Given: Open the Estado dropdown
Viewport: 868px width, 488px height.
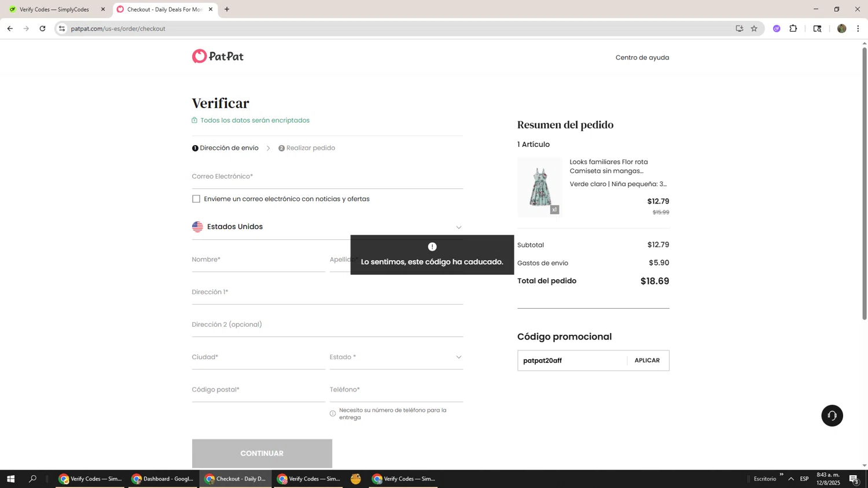Looking at the screenshot, I should pyautogui.click(x=396, y=357).
